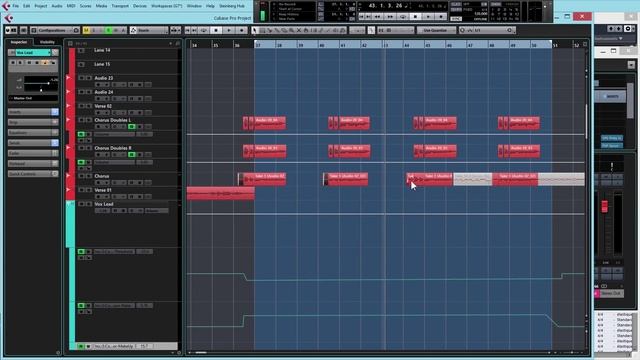
Task: Toggle the green R read automation button
Action: tap(109, 30)
